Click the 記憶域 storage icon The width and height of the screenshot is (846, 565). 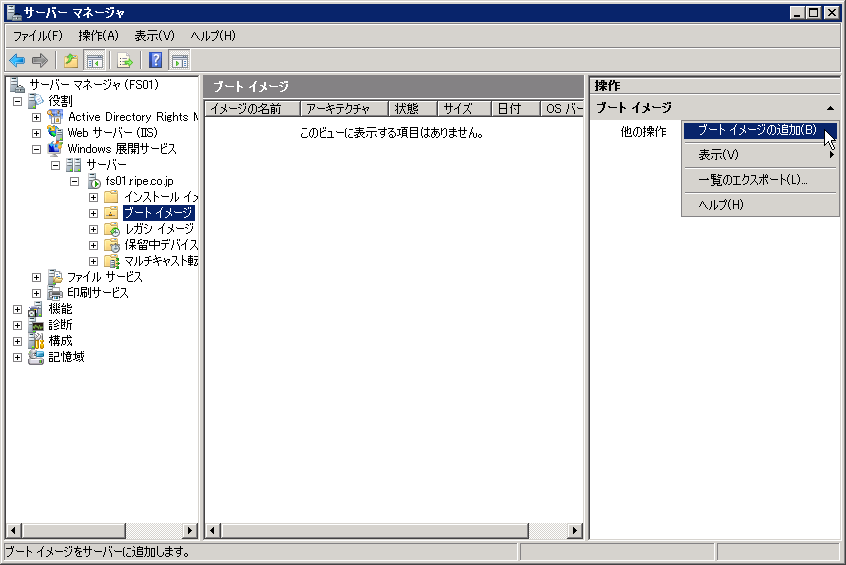click(x=36, y=357)
